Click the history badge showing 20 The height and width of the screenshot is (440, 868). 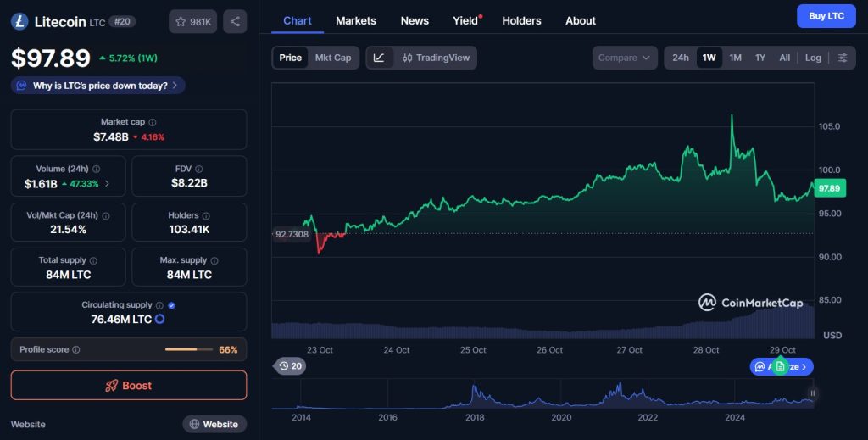click(290, 366)
